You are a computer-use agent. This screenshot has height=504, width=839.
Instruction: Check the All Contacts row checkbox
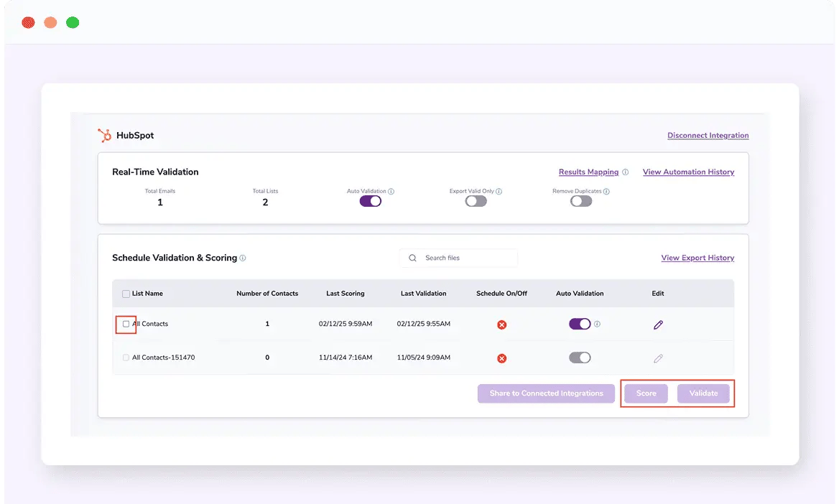[125, 323]
